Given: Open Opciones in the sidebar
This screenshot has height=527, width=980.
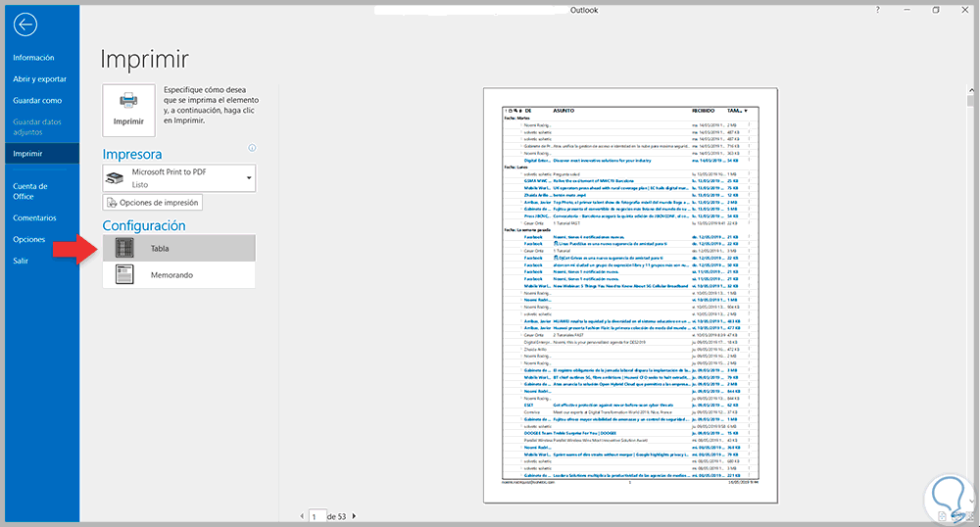Looking at the screenshot, I should coord(29,239).
